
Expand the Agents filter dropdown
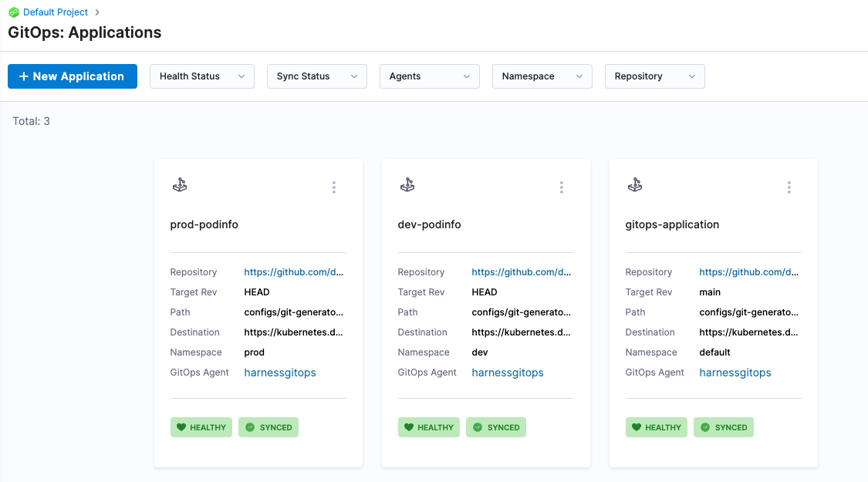[429, 76]
